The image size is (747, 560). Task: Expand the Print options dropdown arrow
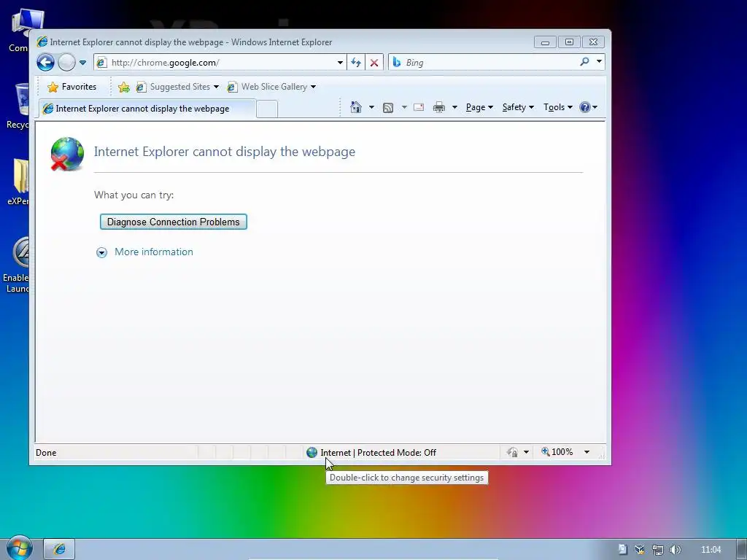pyautogui.click(x=454, y=107)
